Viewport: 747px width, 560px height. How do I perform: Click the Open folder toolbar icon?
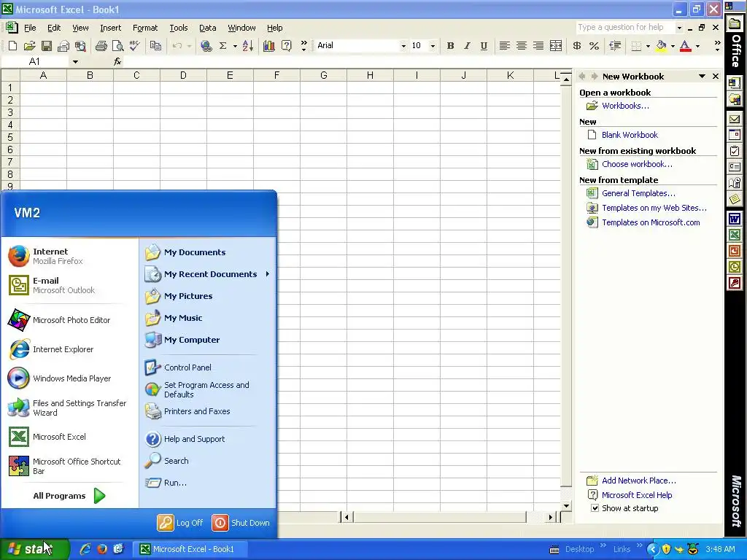29,46
